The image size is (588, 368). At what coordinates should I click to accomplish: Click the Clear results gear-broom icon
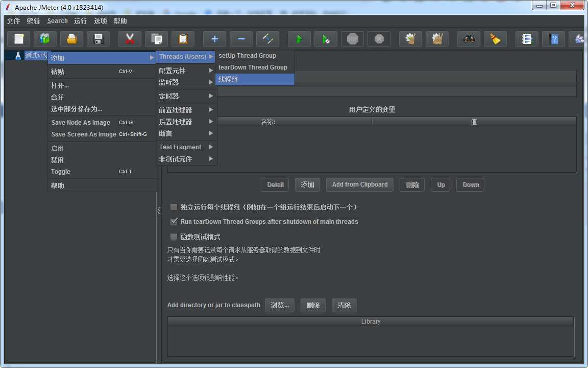pyautogui.click(x=410, y=39)
